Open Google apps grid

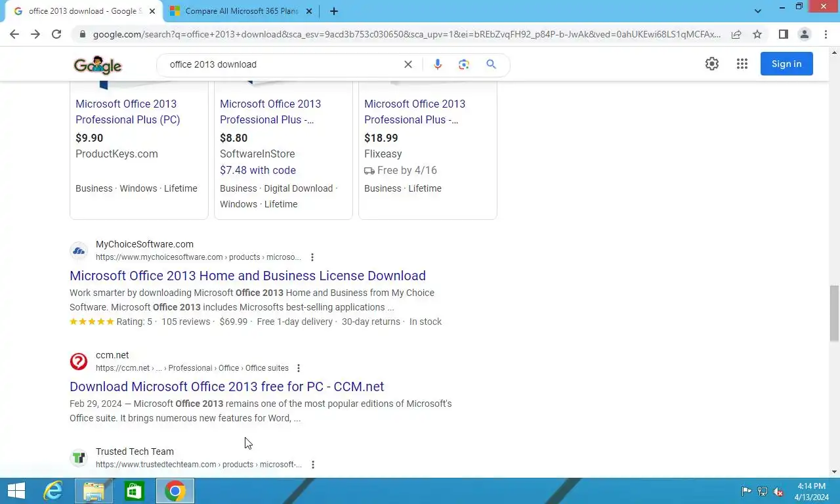742,64
